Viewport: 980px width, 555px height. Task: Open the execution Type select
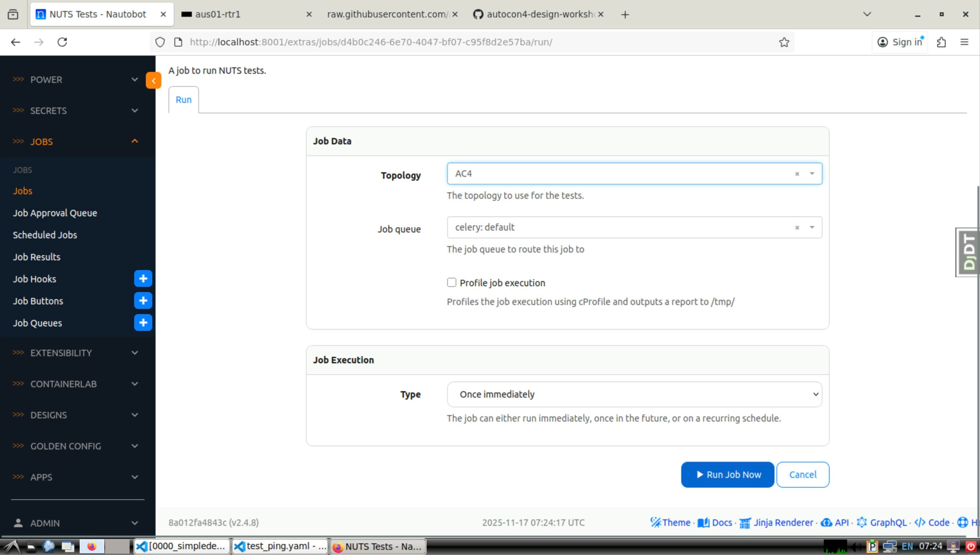[x=634, y=394]
